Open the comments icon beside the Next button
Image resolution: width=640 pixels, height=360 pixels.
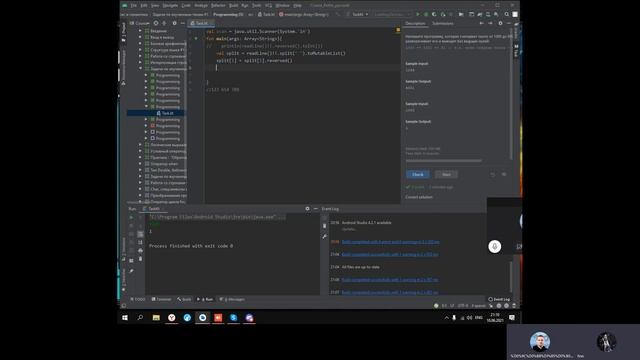[504, 174]
